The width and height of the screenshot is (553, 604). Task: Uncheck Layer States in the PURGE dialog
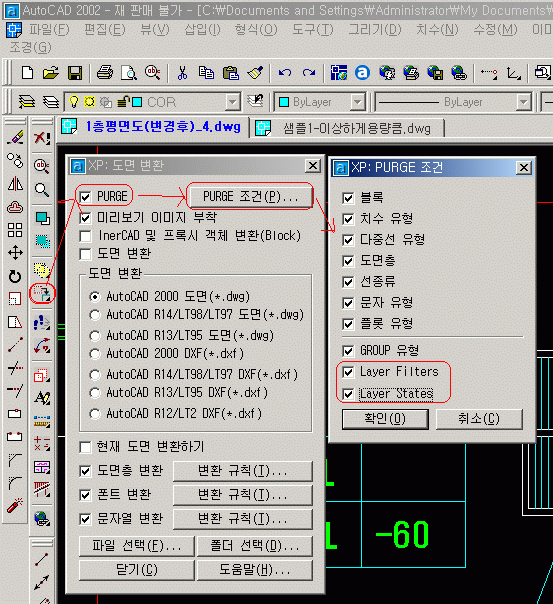pos(348,394)
